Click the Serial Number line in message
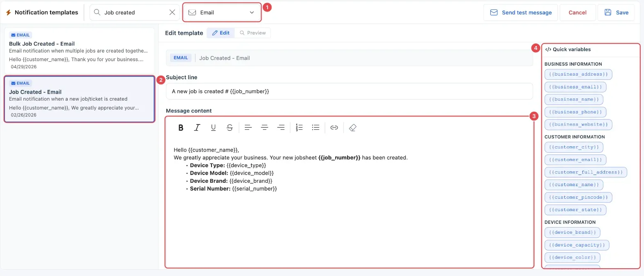The height and width of the screenshot is (276, 644). tap(233, 189)
